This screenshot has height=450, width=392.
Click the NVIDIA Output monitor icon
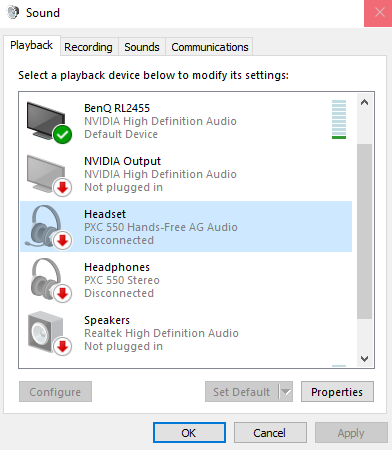tap(49, 175)
